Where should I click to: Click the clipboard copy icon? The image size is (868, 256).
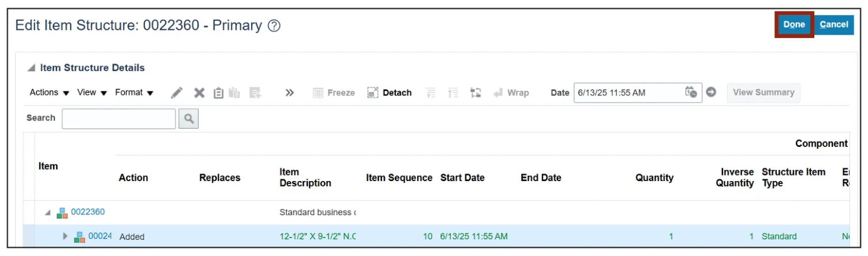[218, 93]
